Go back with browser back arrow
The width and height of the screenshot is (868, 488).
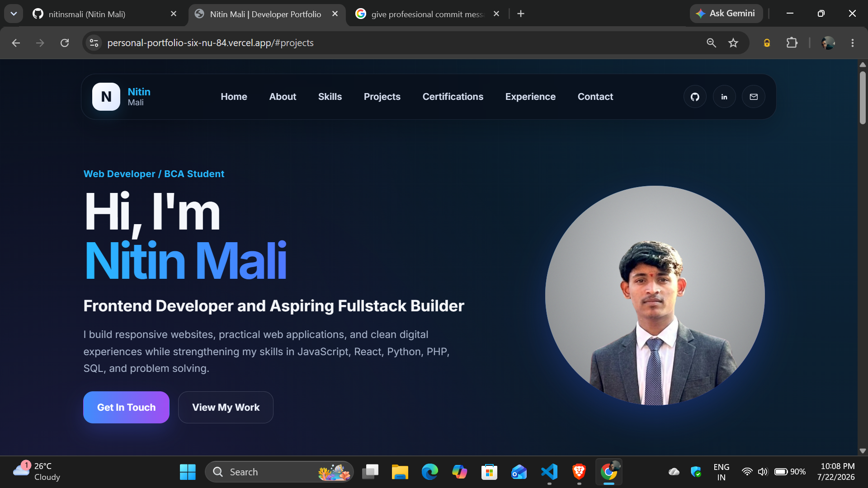click(16, 43)
